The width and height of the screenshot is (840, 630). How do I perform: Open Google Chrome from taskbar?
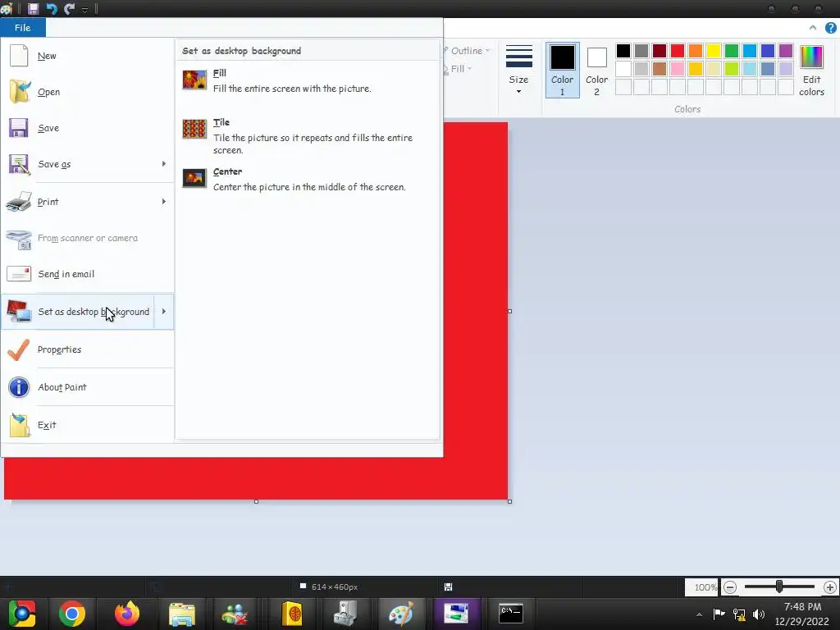[72, 614]
